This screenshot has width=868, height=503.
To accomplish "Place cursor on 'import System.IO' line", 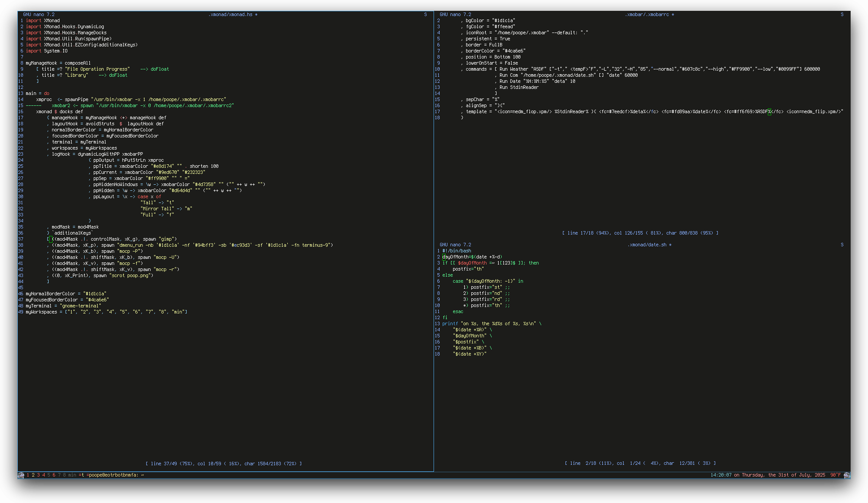I will [46, 51].
